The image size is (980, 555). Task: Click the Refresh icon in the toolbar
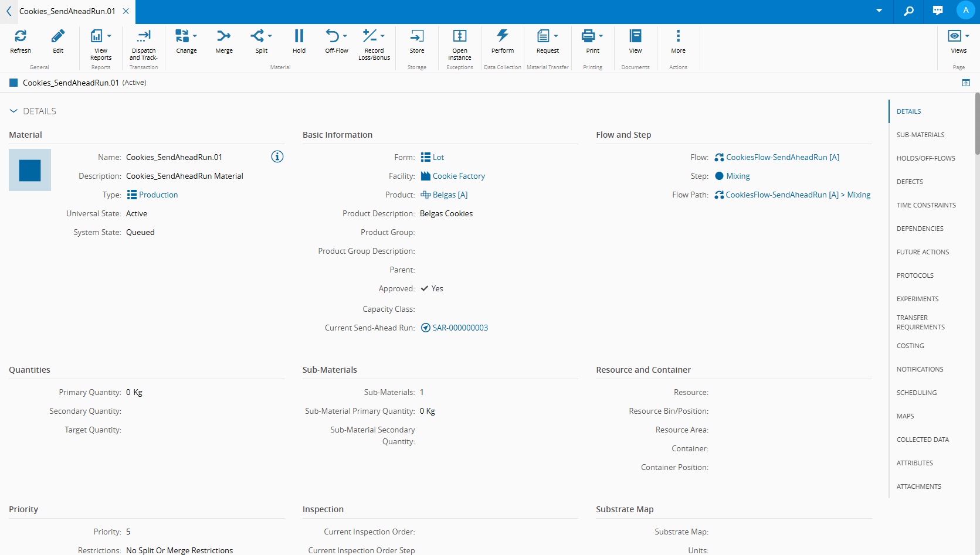coord(21,36)
